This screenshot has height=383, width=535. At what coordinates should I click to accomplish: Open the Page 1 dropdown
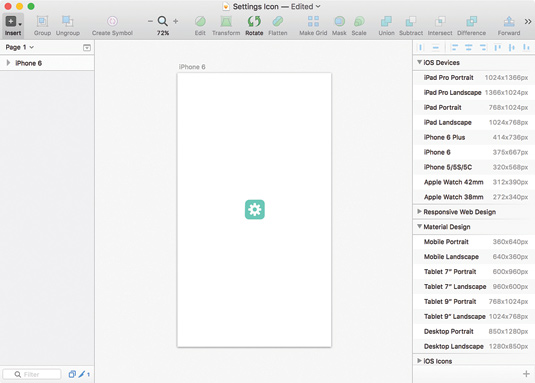point(19,47)
